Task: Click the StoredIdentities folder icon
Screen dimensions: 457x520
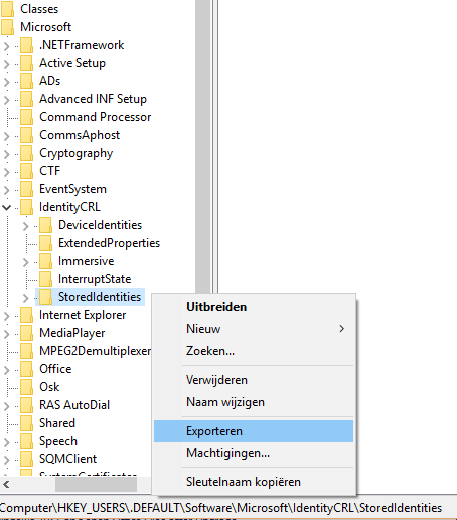Action: [x=45, y=297]
